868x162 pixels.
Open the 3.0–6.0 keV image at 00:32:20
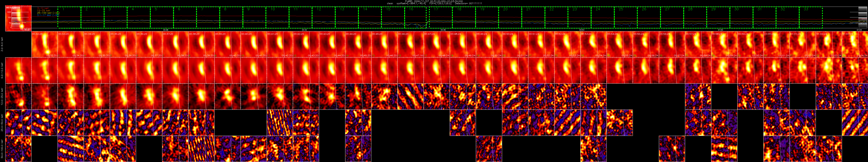(x=44, y=44)
